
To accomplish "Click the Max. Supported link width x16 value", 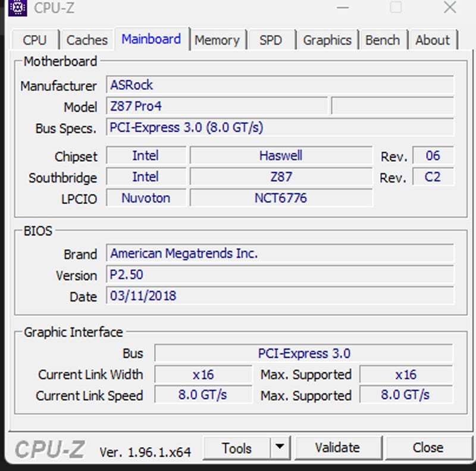I will click(x=406, y=374).
